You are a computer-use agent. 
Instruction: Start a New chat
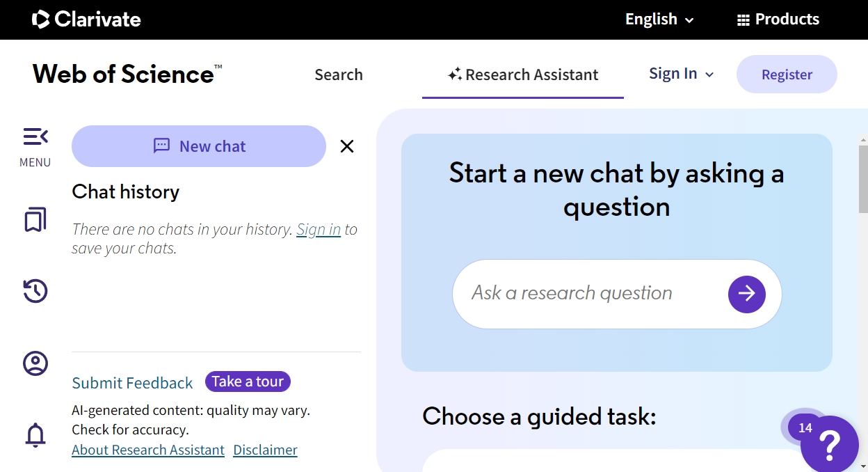pyautogui.click(x=199, y=146)
